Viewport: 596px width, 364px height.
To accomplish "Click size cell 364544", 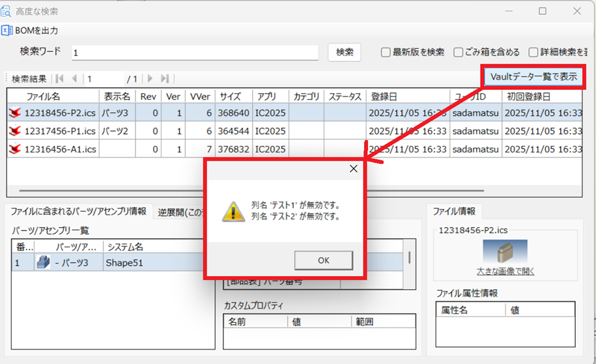I will [x=233, y=131].
